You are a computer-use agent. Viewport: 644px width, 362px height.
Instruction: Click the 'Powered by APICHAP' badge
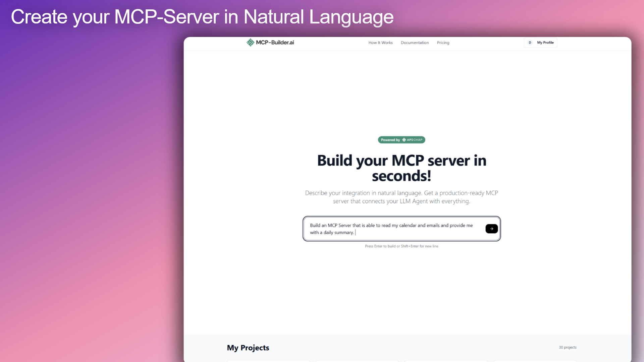click(x=401, y=140)
